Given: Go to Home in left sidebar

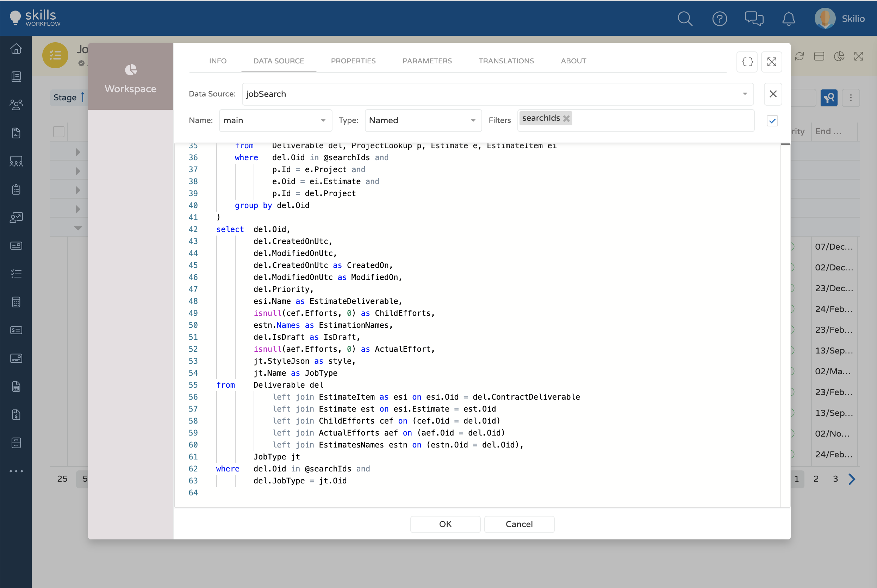Looking at the screenshot, I should [16, 49].
